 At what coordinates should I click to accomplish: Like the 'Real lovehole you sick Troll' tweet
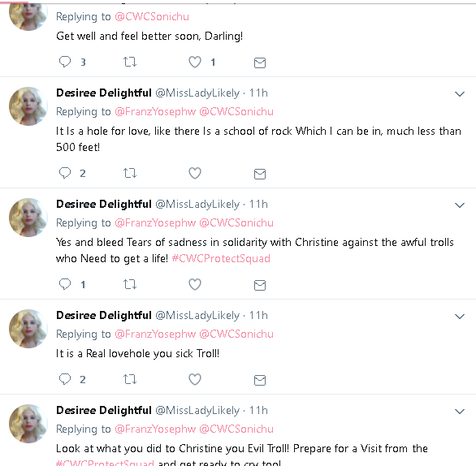pos(195,379)
